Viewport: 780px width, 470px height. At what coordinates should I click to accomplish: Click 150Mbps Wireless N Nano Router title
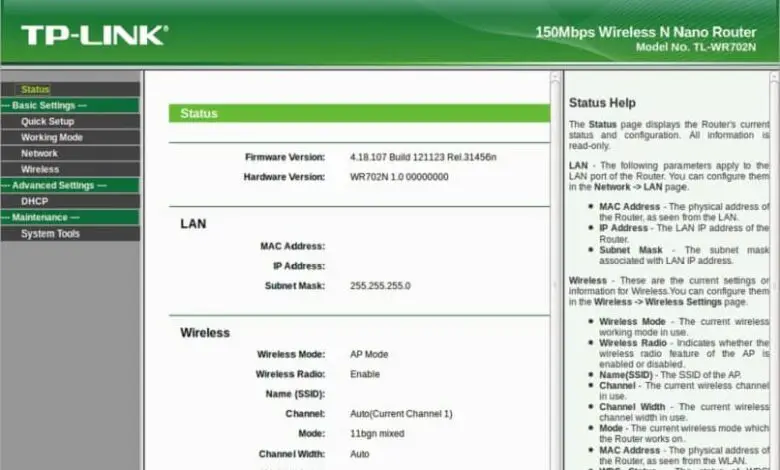(646, 32)
